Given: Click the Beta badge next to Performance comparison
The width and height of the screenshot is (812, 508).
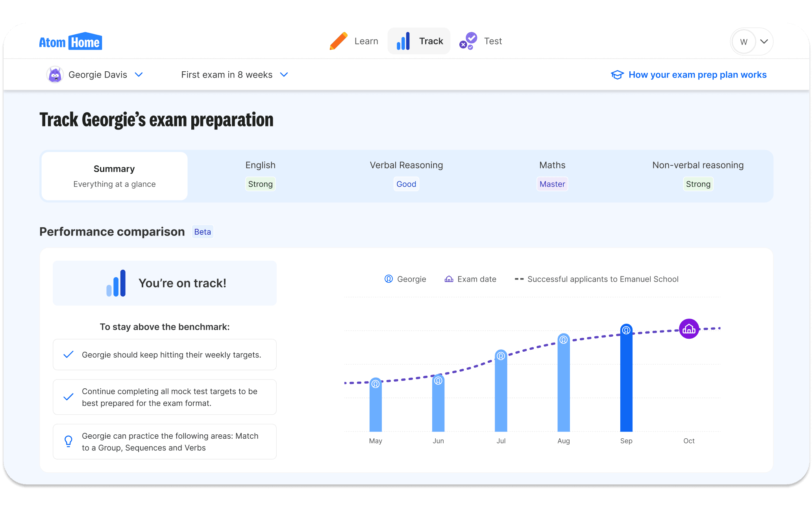Looking at the screenshot, I should 202,232.
